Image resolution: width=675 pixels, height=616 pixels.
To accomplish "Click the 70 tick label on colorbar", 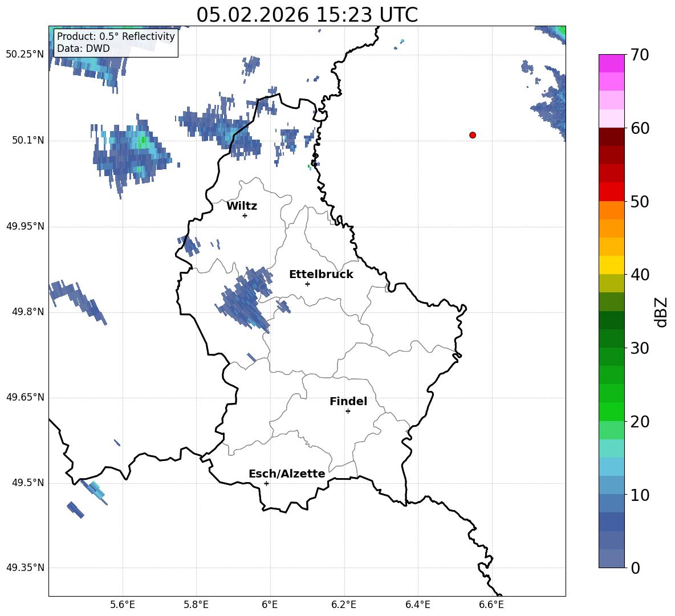I will coord(639,55).
